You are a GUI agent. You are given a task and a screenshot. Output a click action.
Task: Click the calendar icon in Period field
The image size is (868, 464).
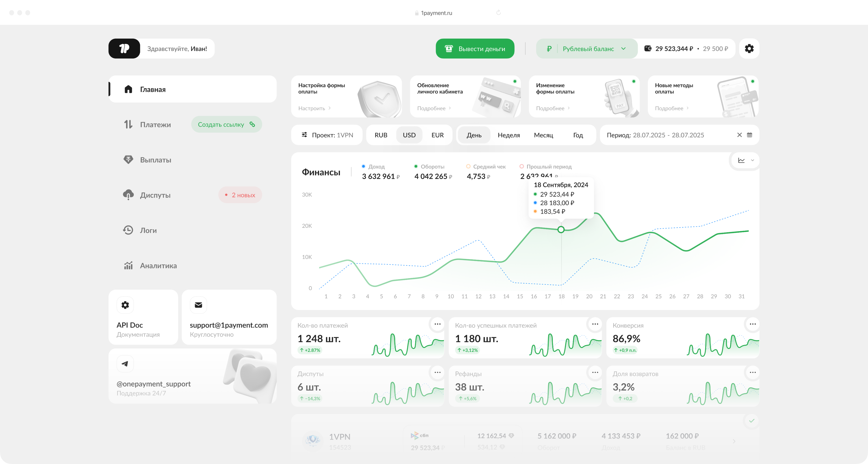[x=749, y=135]
